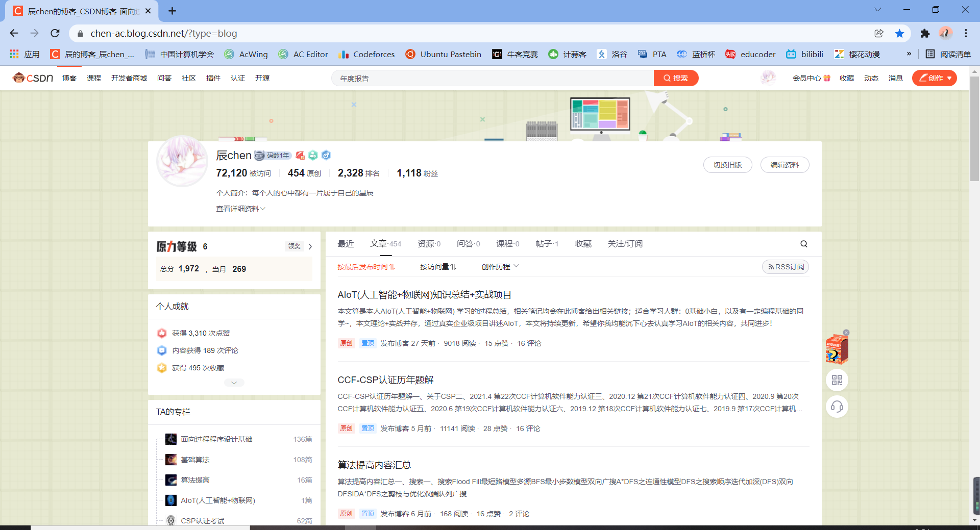The height and width of the screenshot is (530, 980).
Task: Open the Codeforces bookmark
Action: click(366, 54)
